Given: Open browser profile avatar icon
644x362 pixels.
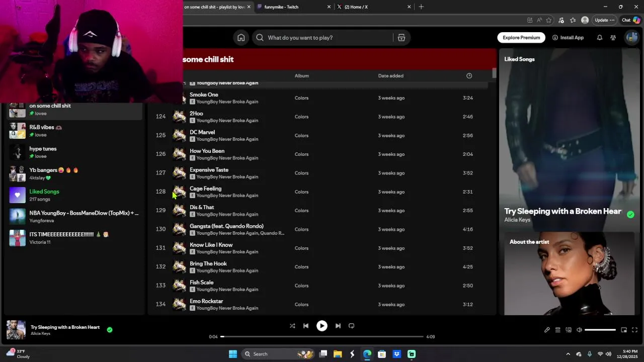Looking at the screenshot, I should [585, 20].
